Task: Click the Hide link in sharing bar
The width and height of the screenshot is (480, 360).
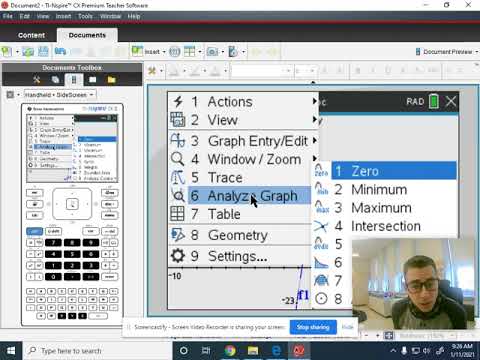Action: 347,327
